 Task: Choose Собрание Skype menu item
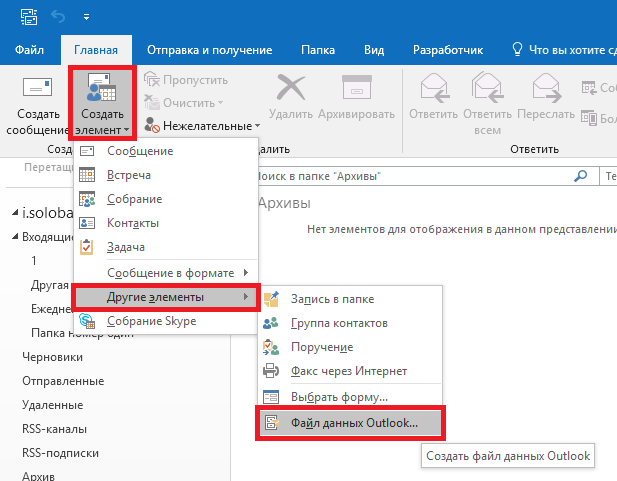pyautogui.click(x=166, y=321)
